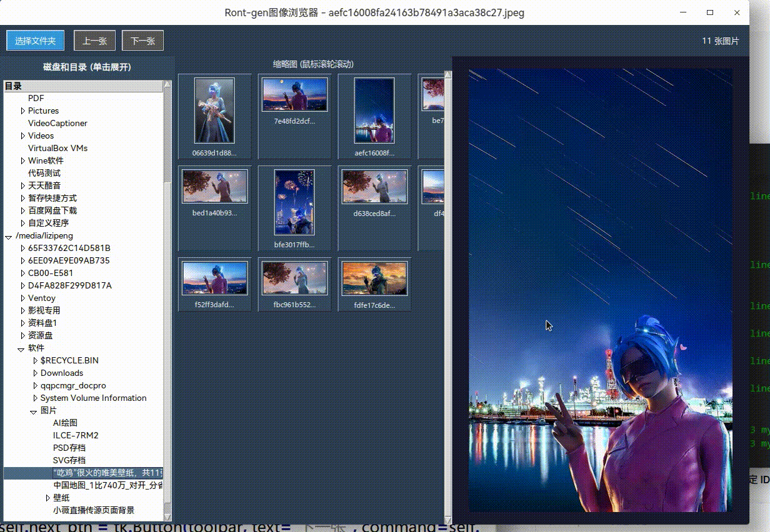The width and height of the screenshot is (770, 532).
Task: Expand the 天天酷音 folder arrow
Action: (23, 185)
